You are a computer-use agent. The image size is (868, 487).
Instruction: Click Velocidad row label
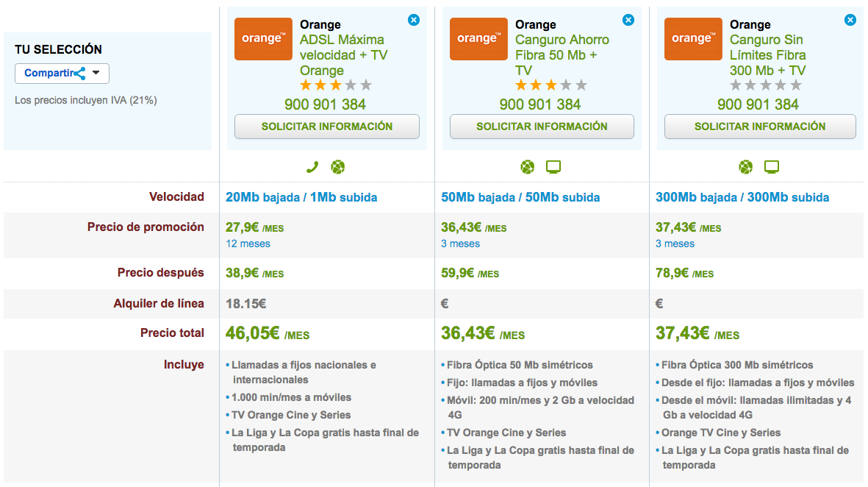pyautogui.click(x=176, y=196)
